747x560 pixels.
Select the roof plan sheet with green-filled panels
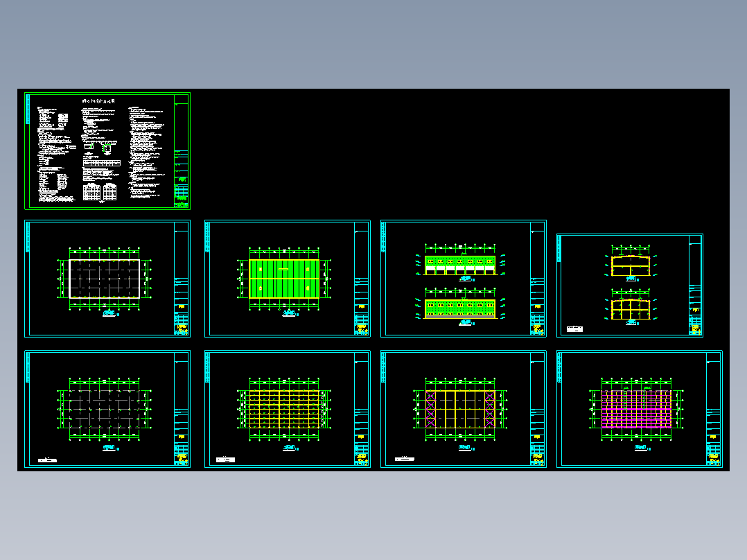point(288,279)
